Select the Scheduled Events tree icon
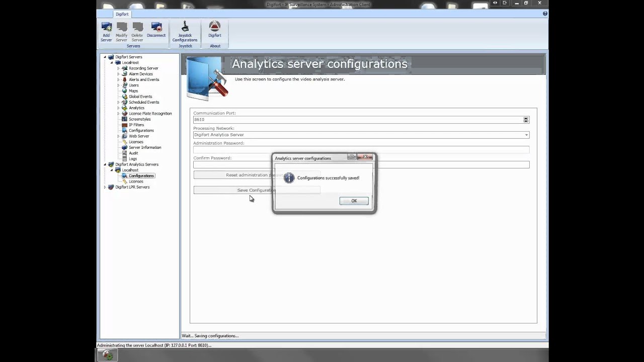Screen dimensions: 644x362 coord(124,102)
